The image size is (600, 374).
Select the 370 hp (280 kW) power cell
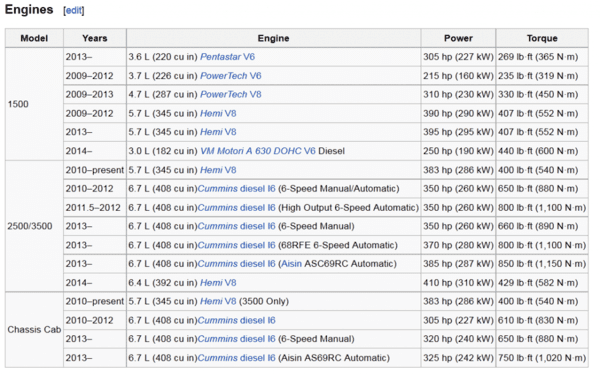pyautogui.click(x=458, y=245)
